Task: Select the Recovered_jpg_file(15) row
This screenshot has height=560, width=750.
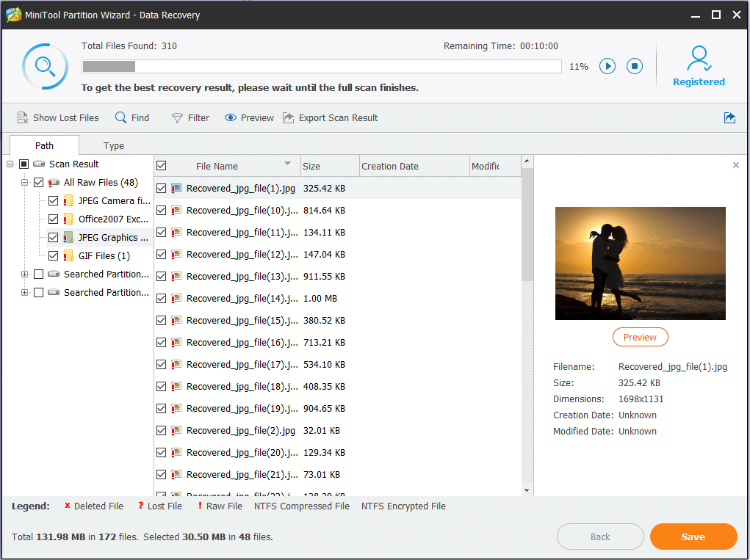Action: click(338, 320)
